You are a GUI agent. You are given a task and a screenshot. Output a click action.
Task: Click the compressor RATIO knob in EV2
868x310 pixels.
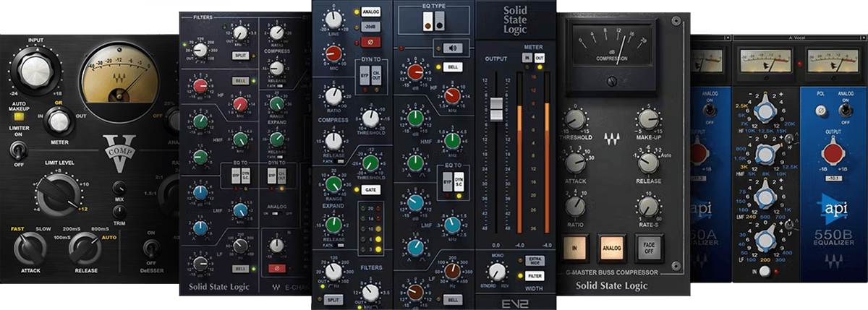333,95
